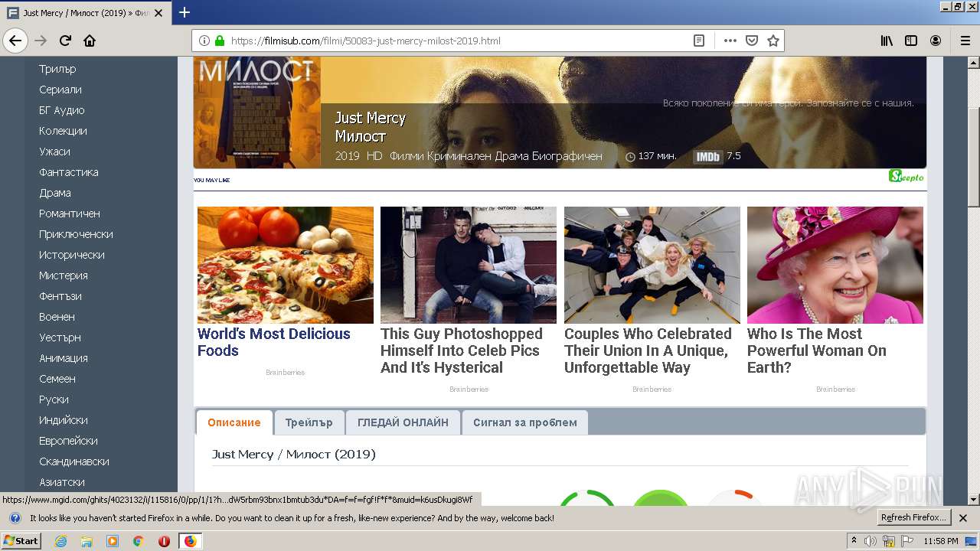Select the Анимация genre
This screenshot has height=551, width=980.
point(64,358)
